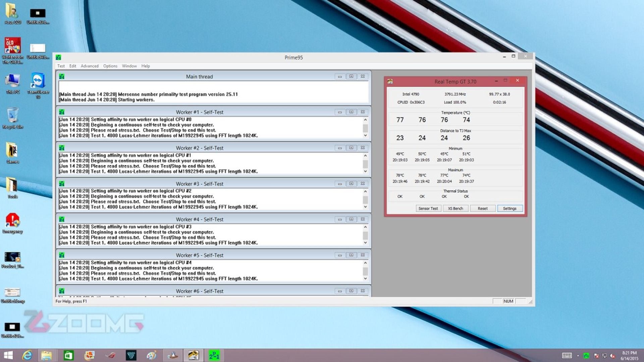The image size is (644, 362).
Task: Launch Internet Explorer from the taskbar
Action: [x=27, y=355]
